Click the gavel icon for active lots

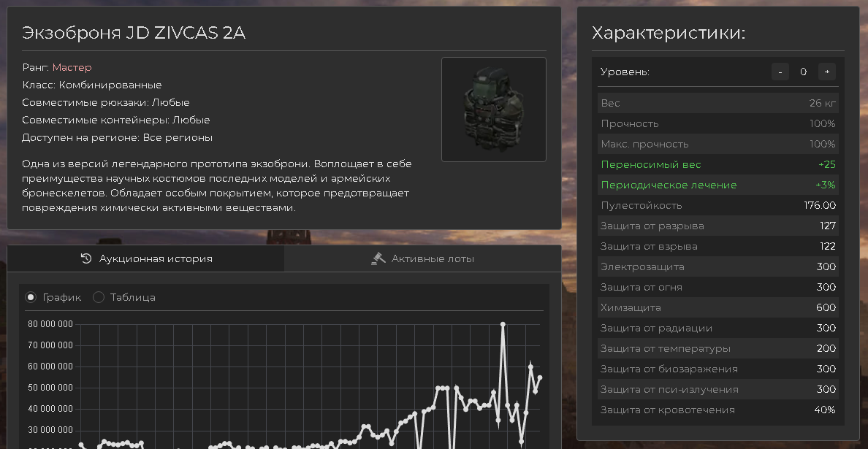(x=378, y=258)
